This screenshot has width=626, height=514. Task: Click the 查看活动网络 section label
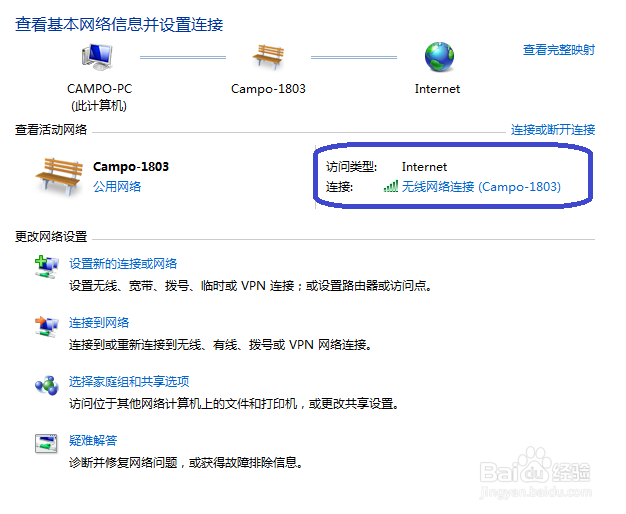click(x=51, y=130)
